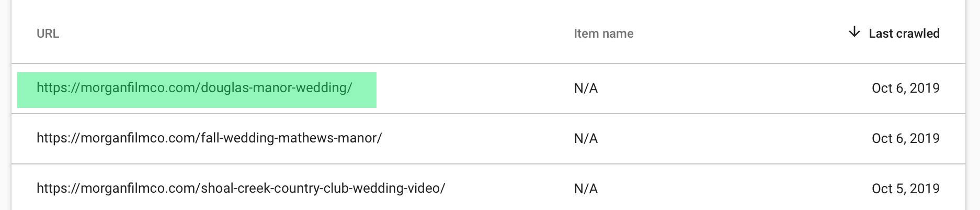Click the URL column header

click(x=48, y=34)
